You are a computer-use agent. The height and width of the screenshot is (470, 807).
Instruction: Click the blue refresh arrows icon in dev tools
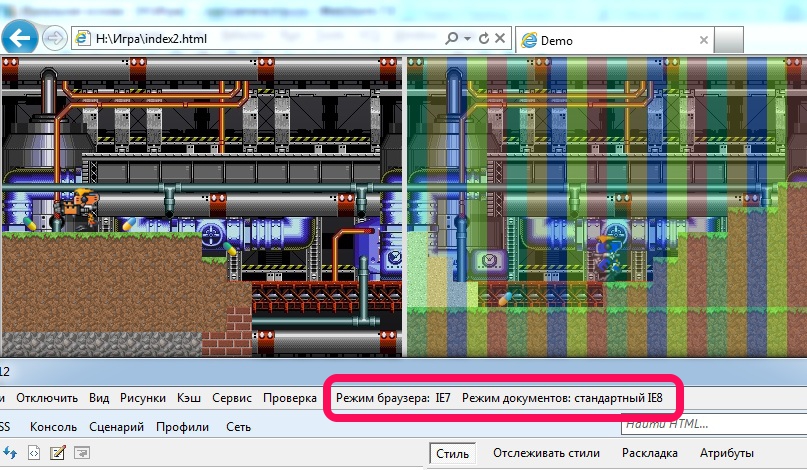10,453
